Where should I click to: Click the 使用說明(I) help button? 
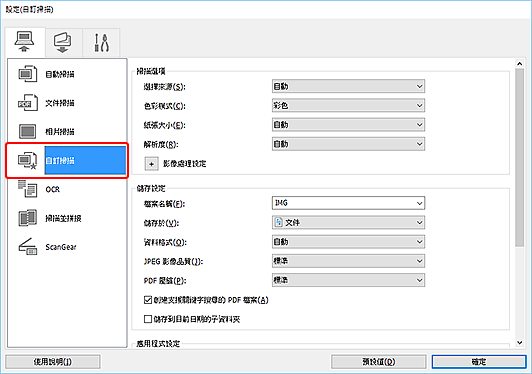point(53,362)
